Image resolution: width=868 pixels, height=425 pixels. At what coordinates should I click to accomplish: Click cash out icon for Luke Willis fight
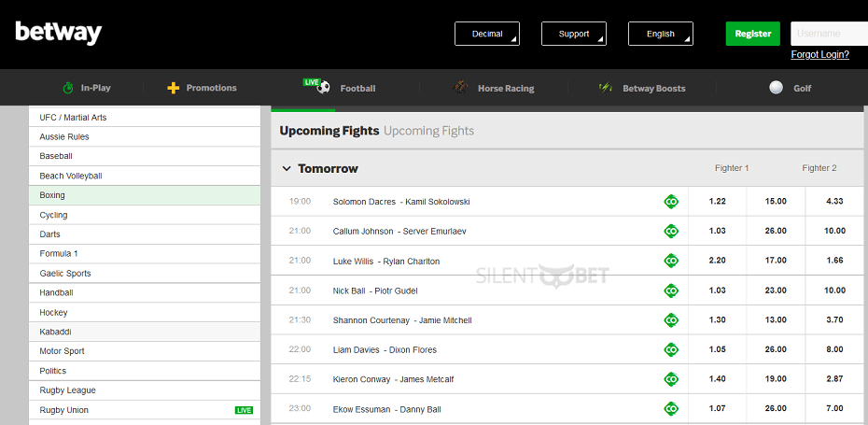[x=671, y=261]
